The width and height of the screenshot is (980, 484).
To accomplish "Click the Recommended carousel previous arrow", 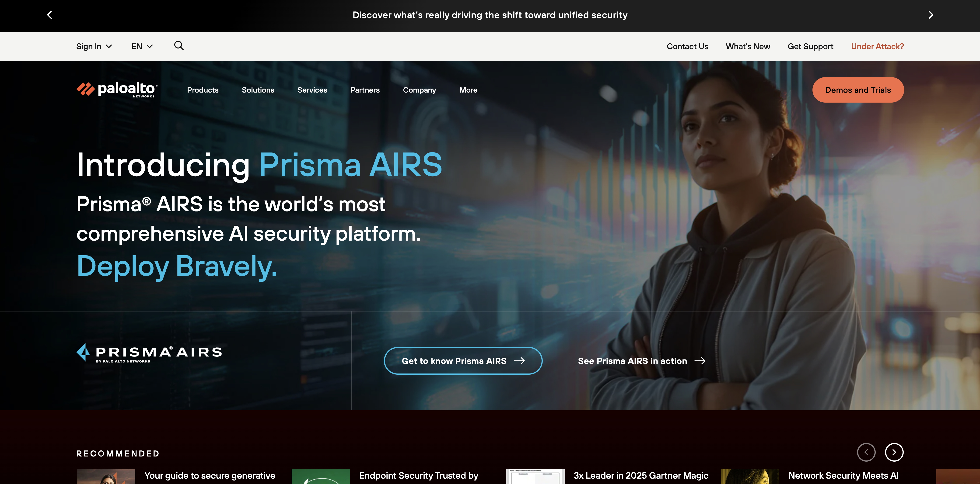I will point(866,452).
